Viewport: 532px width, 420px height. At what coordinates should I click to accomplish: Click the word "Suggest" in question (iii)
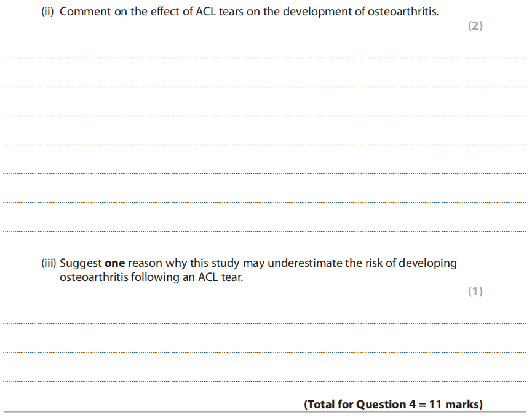[x=81, y=263]
